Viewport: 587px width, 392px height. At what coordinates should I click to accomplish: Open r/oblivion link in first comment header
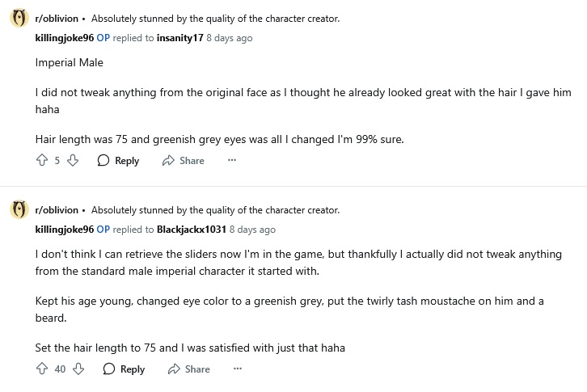click(57, 19)
